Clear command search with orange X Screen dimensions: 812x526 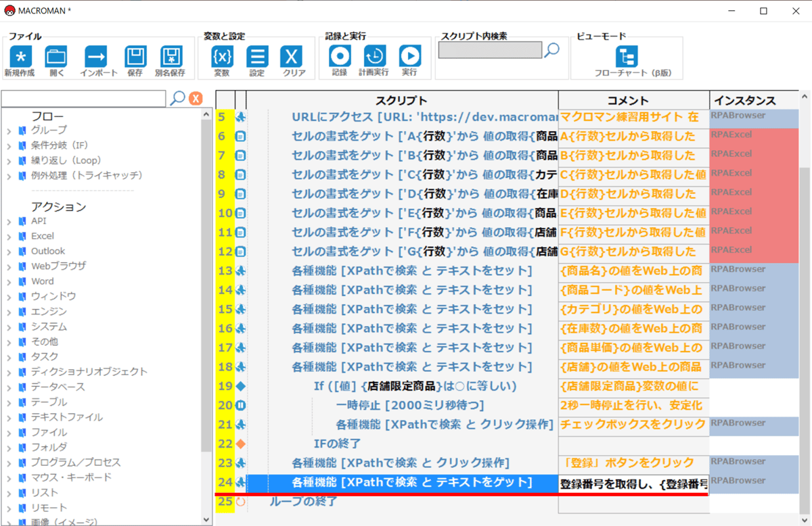click(x=196, y=99)
